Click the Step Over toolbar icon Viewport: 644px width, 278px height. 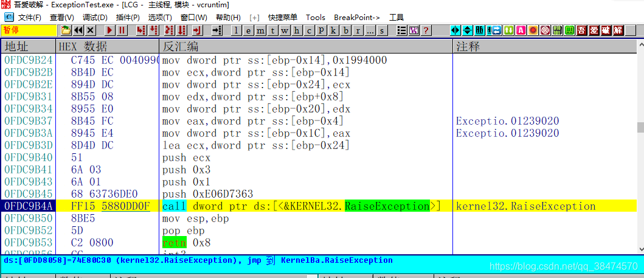(154, 30)
